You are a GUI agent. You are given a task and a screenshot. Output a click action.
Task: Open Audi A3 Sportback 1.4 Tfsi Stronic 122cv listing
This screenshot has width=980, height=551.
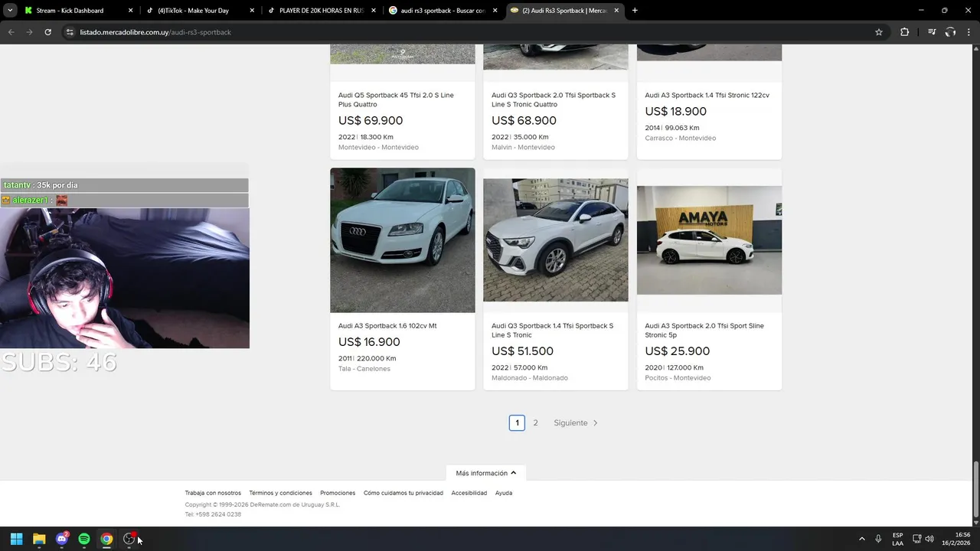tap(707, 96)
